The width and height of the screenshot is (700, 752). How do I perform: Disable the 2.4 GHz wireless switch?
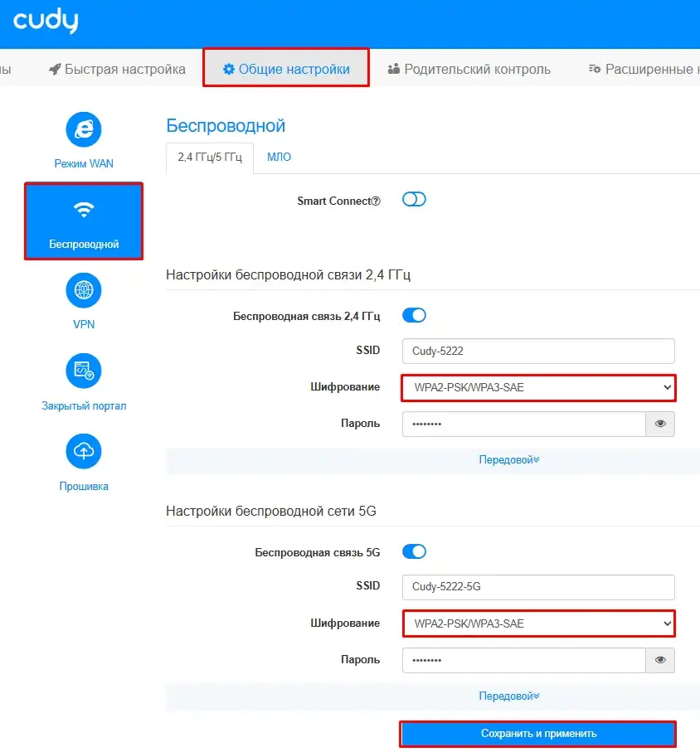(x=414, y=316)
